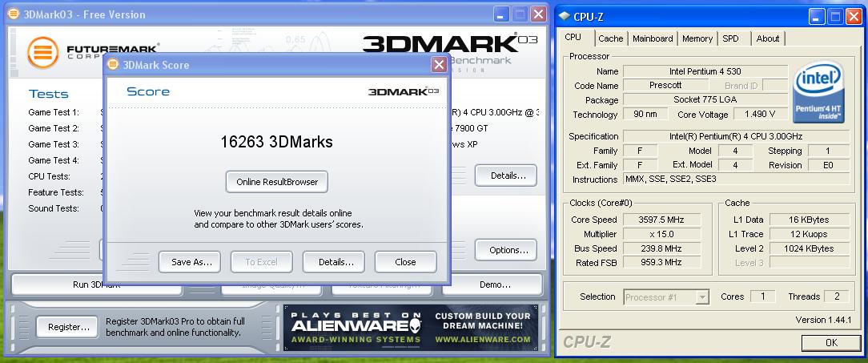Open Options in 3DMark03 main window

click(505, 250)
